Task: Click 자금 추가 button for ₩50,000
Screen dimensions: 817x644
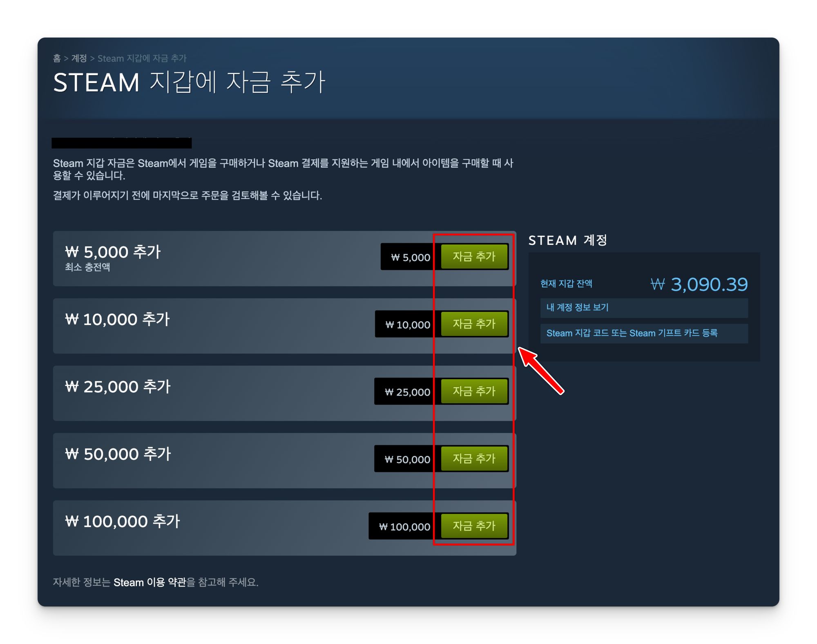Action: (x=474, y=458)
